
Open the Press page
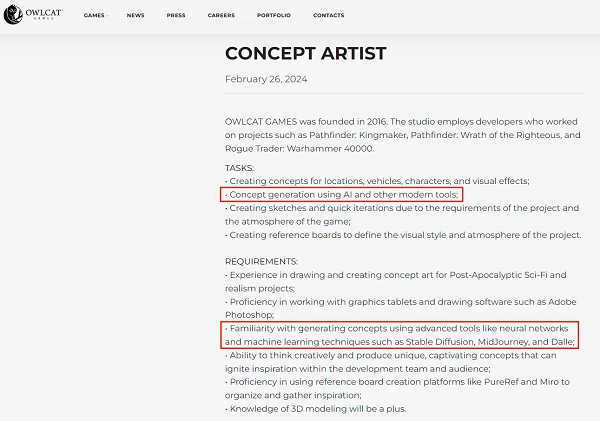tap(176, 16)
